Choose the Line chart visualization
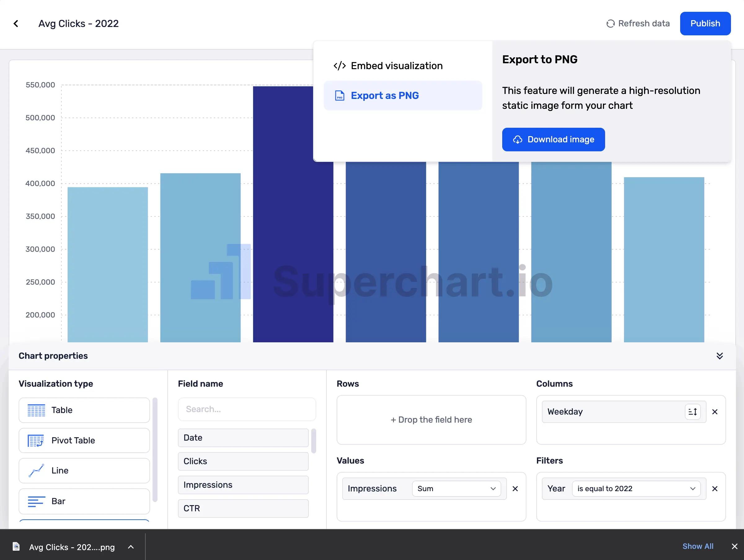Screen dimensions: 744x560 pos(84,470)
